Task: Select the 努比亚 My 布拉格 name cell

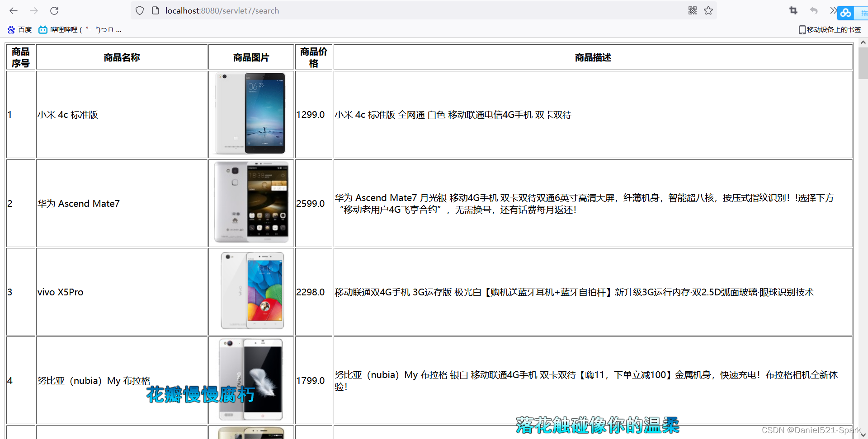Action: click(122, 380)
